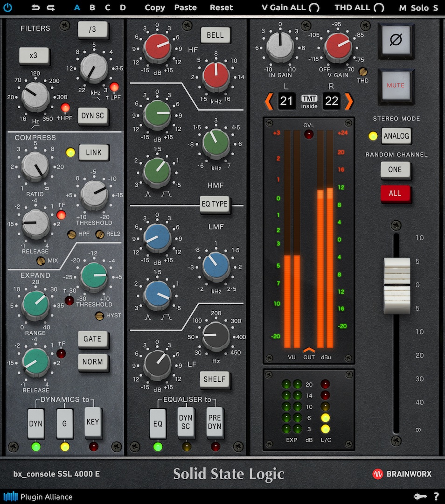
Task: Click the compressor THRESHOLD knob
Action: point(93,194)
